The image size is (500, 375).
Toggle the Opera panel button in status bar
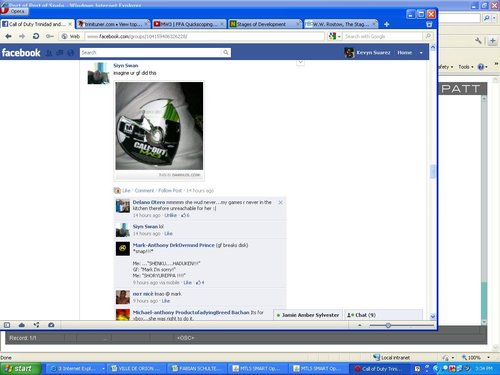tap(7, 325)
